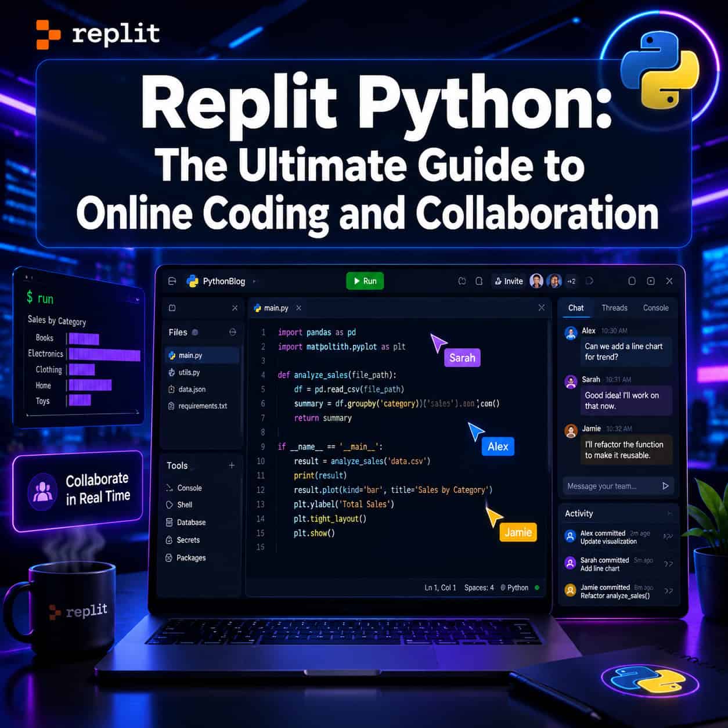This screenshot has width=728, height=728.
Task: Click the green status dot in the status bar
Action: click(x=537, y=588)
